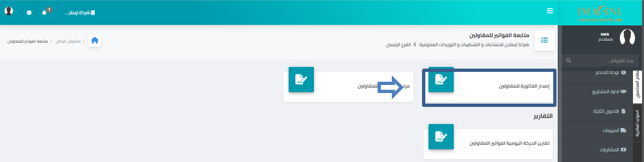The width and height of the screenshot is (644, 162).
Task: Open the company selector شركة ايماجن
Action: pyautogui.click(x=80, y=13)
